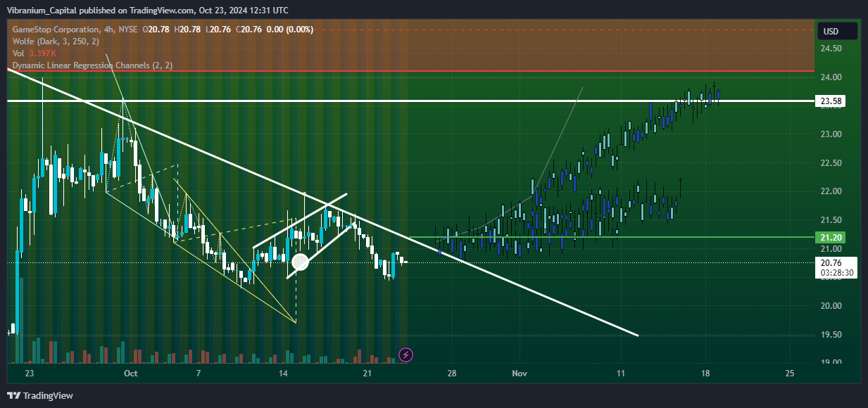Click the current price 20.76 label
The height and width of the screenshot is (408, 868).
[x=836, y=267]
